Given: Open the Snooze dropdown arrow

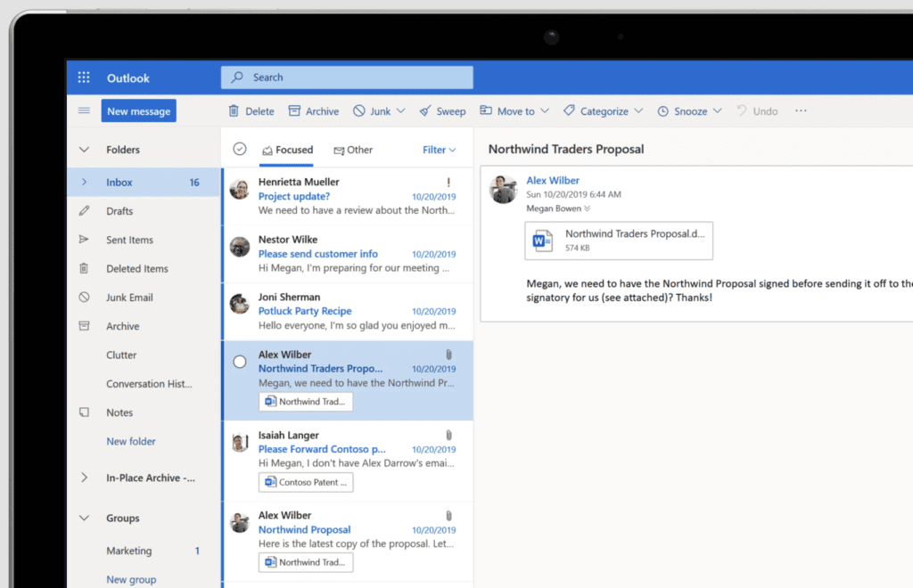Looking at the screenshot, I should pos(717,110).
